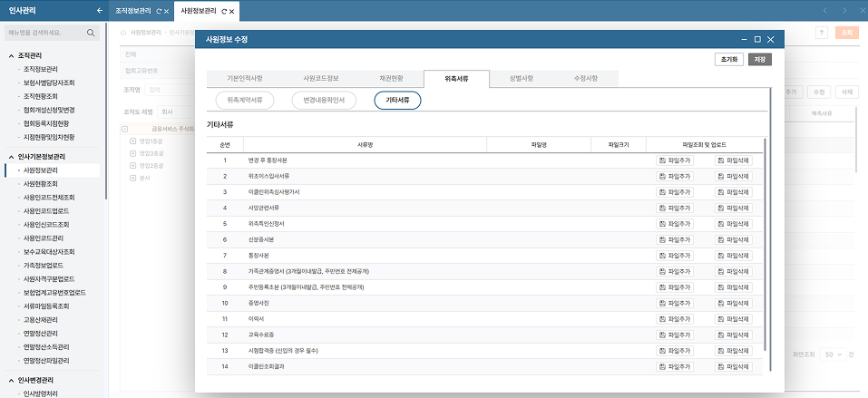Screen dimensions: 868x398
Task: Click the menu search input field
Action: pyautogui.click(x=45, y=33)
